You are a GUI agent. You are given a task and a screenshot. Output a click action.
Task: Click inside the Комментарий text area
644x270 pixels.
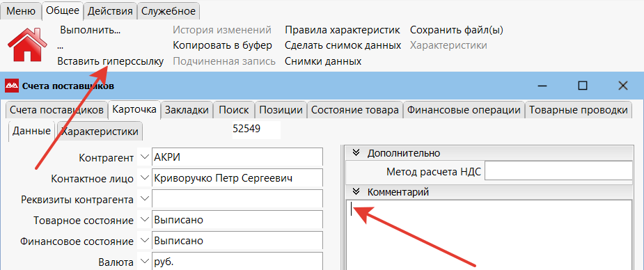pos(489,235)
